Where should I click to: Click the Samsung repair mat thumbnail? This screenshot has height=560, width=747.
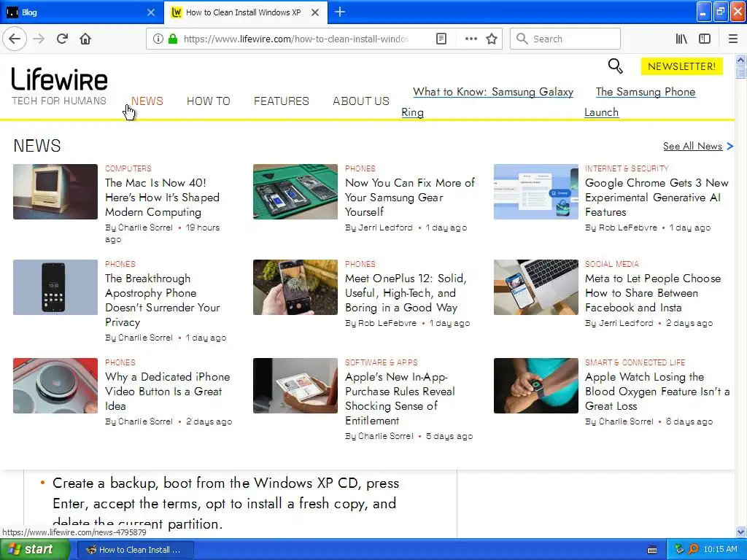295,192
